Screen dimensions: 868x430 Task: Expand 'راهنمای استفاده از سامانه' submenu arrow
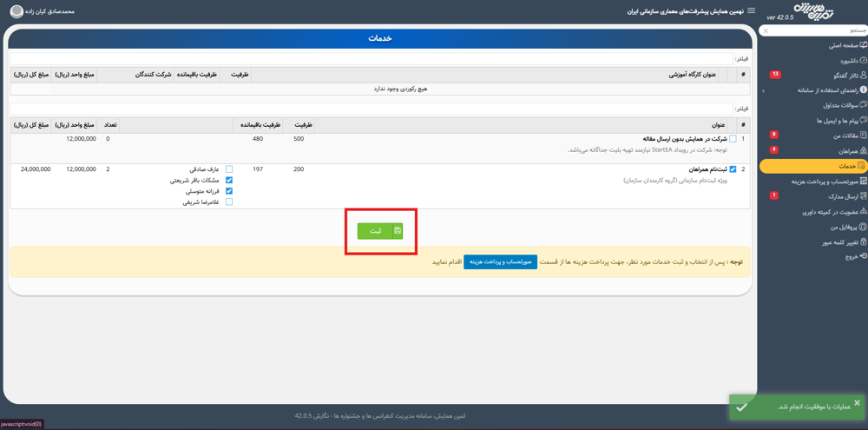tap(764, 90)
